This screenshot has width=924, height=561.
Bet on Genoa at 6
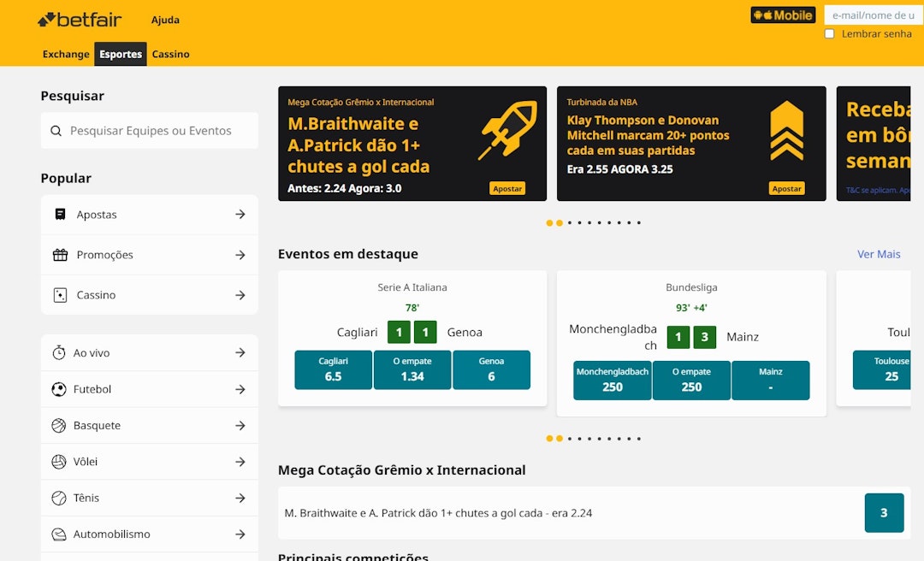click(x=491, y=370)
